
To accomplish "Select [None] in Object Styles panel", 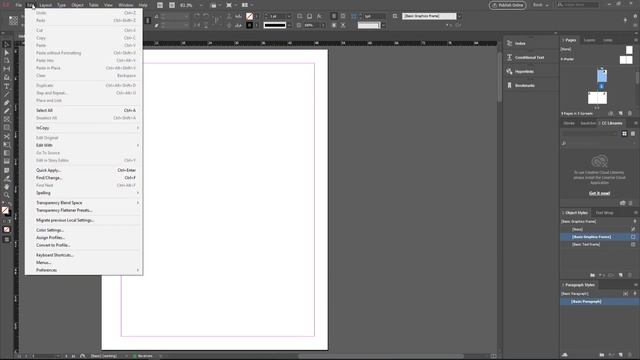I will [x=599, y=229].
